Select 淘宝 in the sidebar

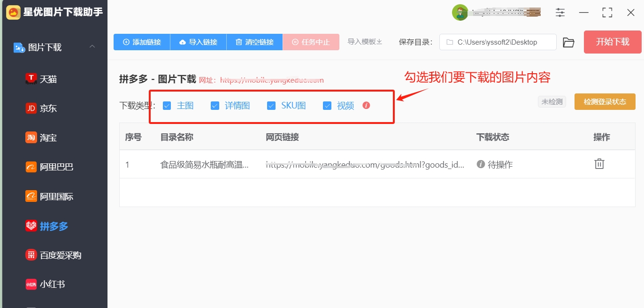click(x=41, y=138)
